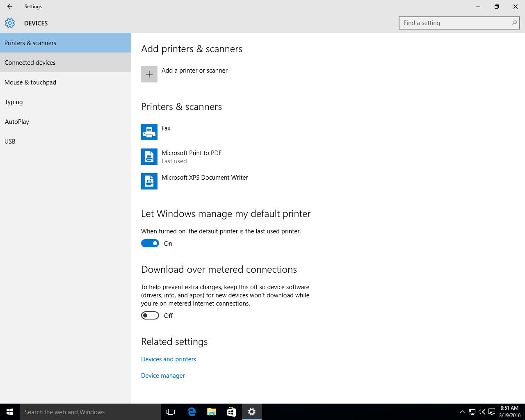The height and width of the screenshot is (420, 525).
Task: Enable download over metered connections toggle
Action: tap(150, 315)
